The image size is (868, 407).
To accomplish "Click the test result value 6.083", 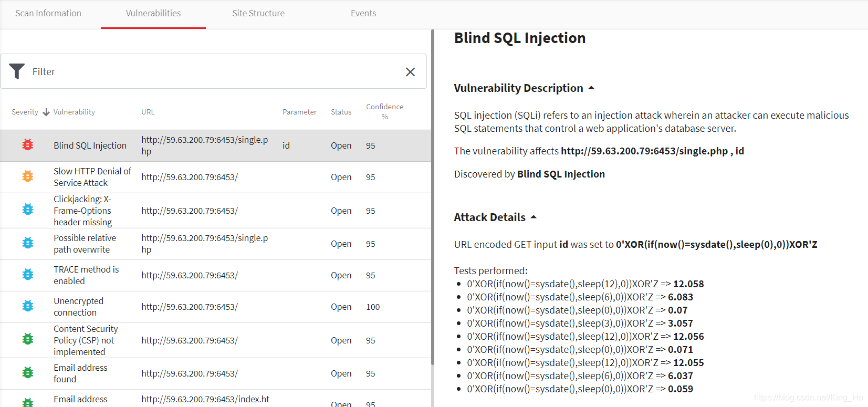I will coord(681,297).
